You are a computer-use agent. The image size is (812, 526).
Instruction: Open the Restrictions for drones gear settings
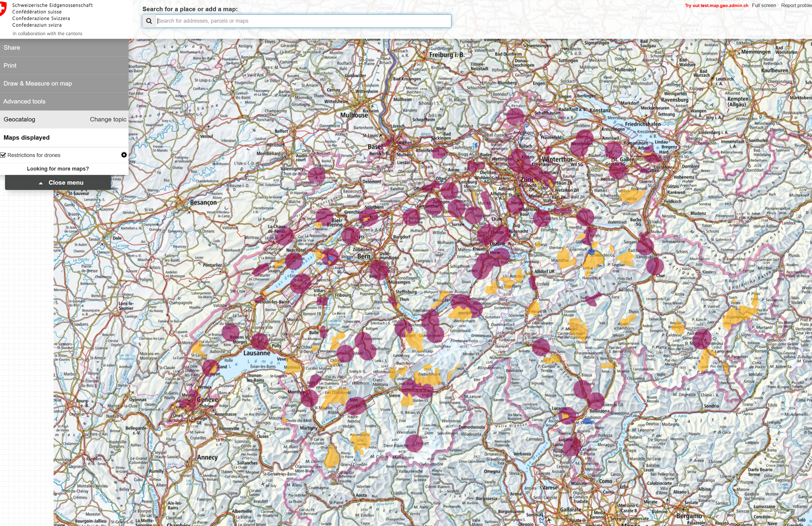click(x=124, y=155)
